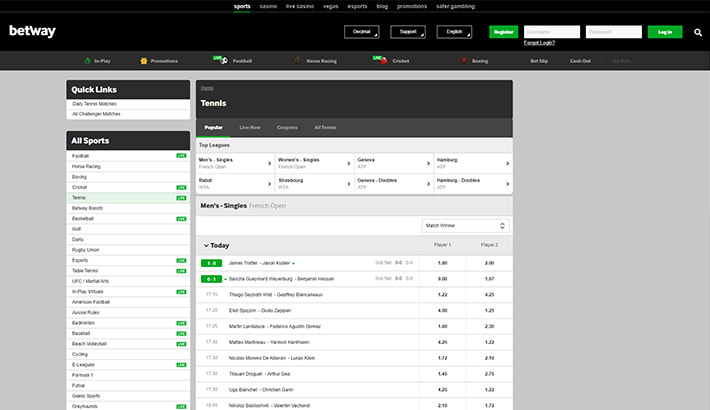Select Betway Boosts in All Sports list
This screenshot has height=410, width=710.
coord(128,208)
